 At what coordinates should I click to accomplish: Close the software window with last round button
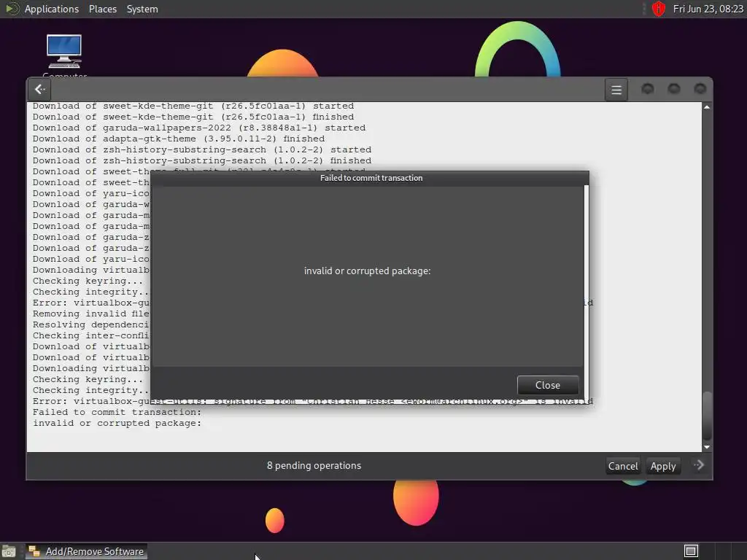700,88
